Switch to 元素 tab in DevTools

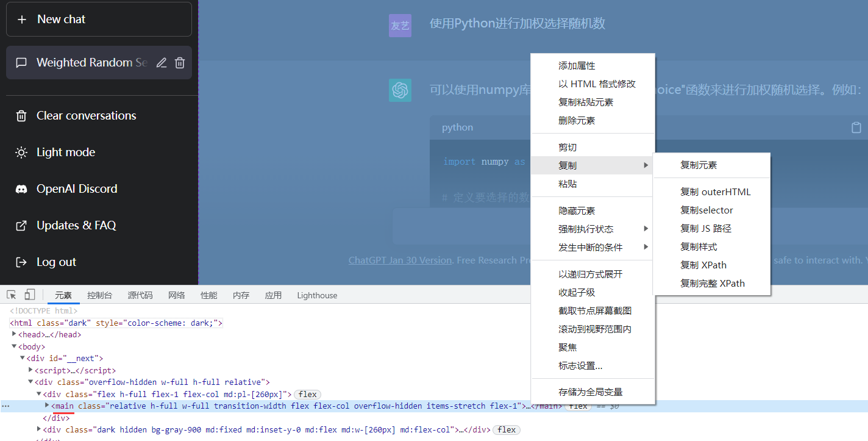[x=63, y=295]
